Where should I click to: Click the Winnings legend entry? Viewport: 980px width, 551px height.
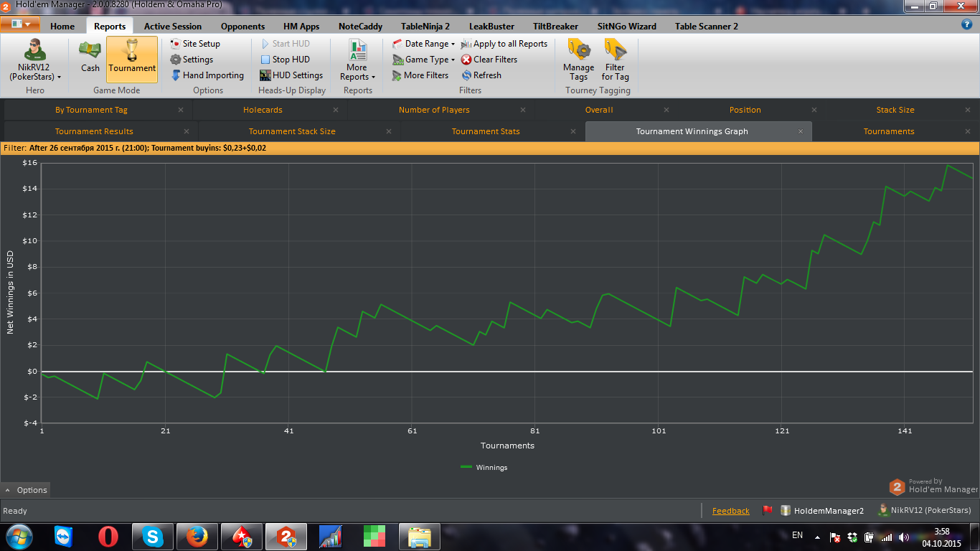[x=484, y=467]
